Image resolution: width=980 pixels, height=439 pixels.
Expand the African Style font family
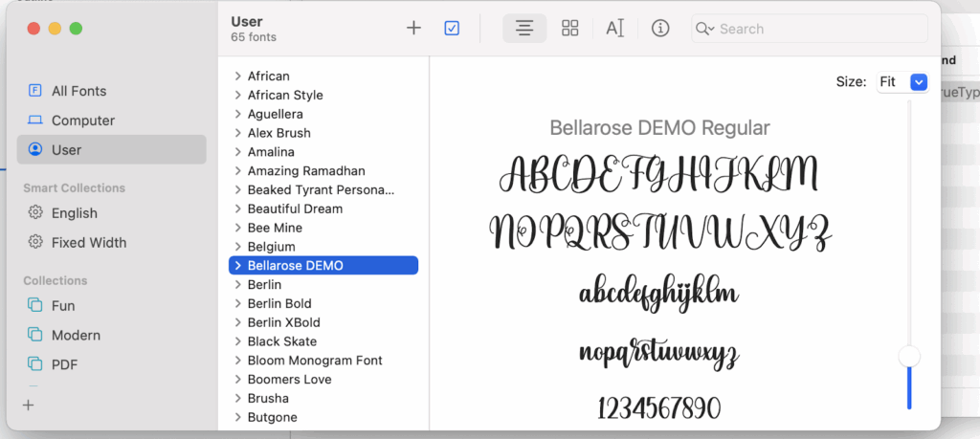click(x=237, y=95)
